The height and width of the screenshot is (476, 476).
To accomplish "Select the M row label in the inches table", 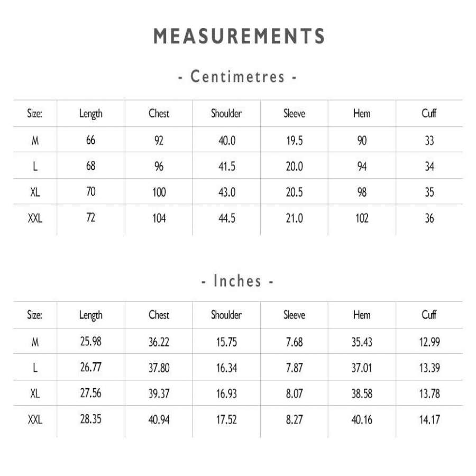I will click(x=35, y=342).
